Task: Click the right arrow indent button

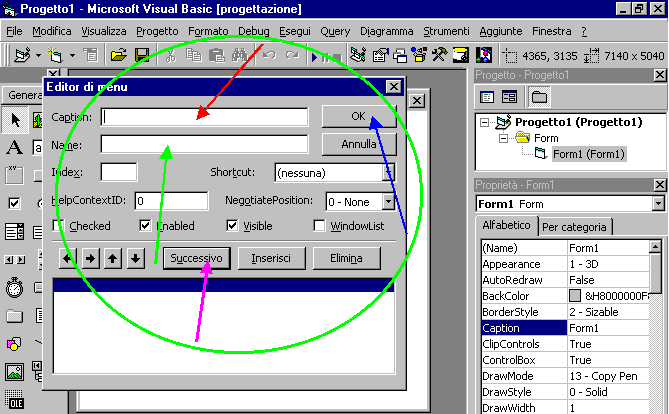Action: pos(90,258)
